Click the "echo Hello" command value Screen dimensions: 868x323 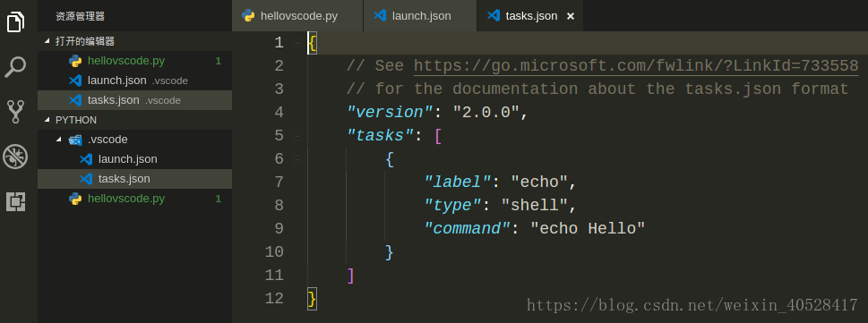pyautogui.click(x=588, y=228)
